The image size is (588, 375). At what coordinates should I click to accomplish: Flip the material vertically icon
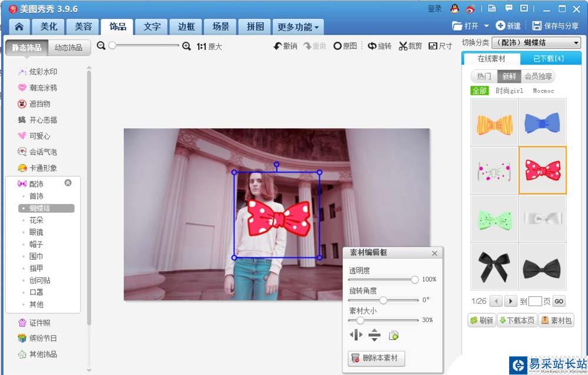point(374,334)
